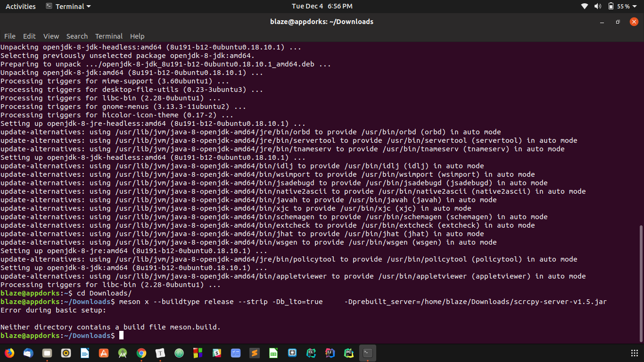
Task: Open IntelliJ IDEA
Action: (330, 353)
